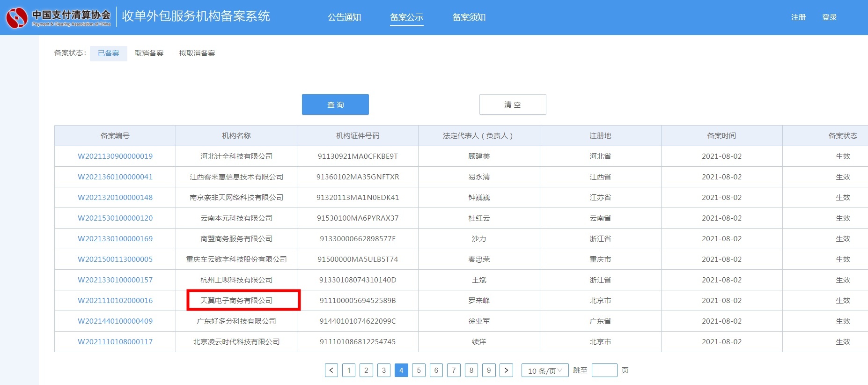Click ID number 91440101074622099C
Screen dimensions: 868x385
pyautogui.click(x=358, y=321)
